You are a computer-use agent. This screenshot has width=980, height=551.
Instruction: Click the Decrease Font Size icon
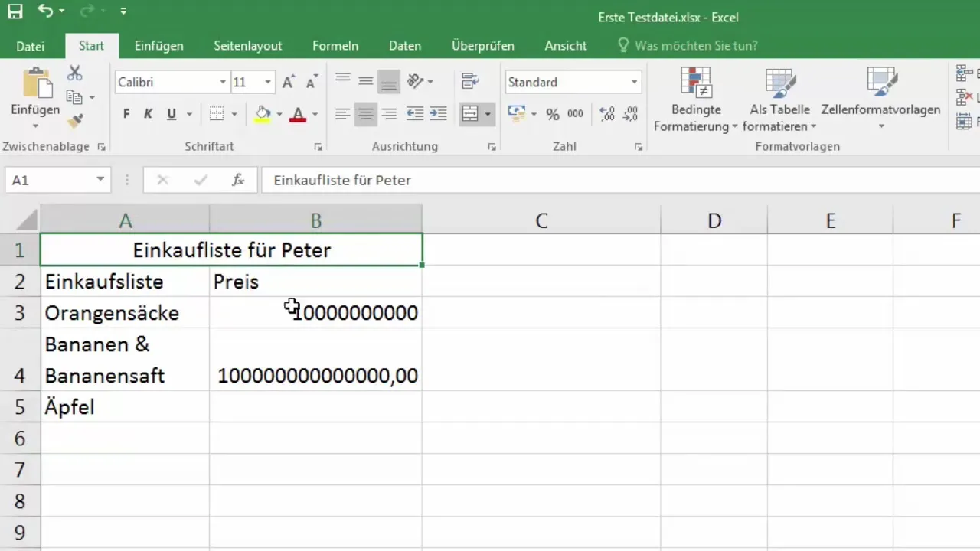click(312, 83)
